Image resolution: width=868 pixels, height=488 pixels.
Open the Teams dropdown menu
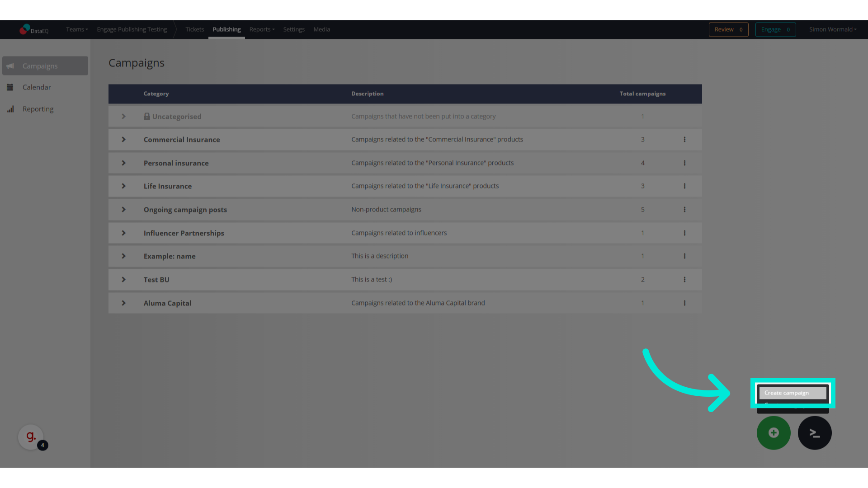77,29
